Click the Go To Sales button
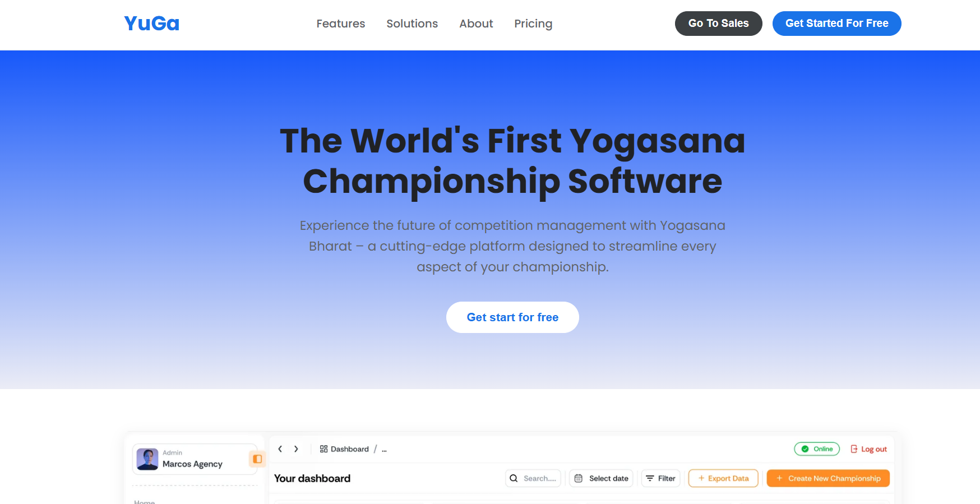The width and height of the screenshot is (980, 504). pos(718,24)
